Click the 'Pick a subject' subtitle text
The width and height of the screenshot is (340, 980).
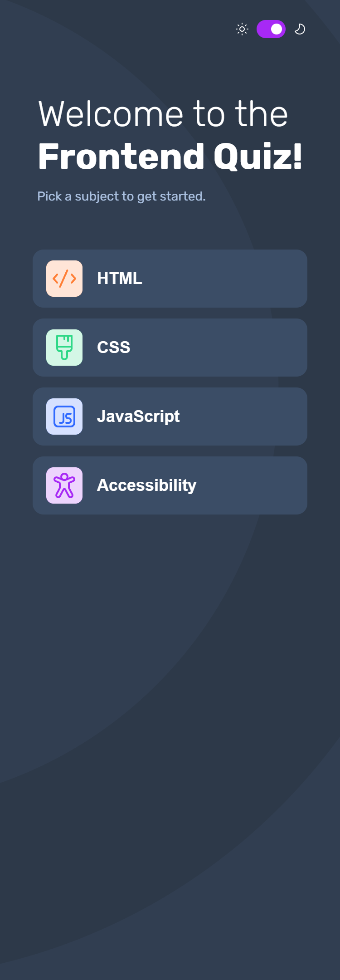(x=121, y=196)
